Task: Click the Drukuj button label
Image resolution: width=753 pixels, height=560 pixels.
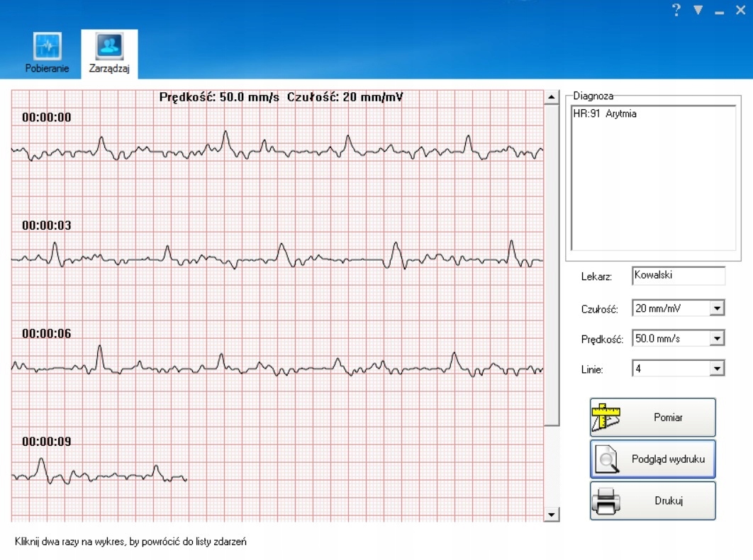Action: (669, 501)
